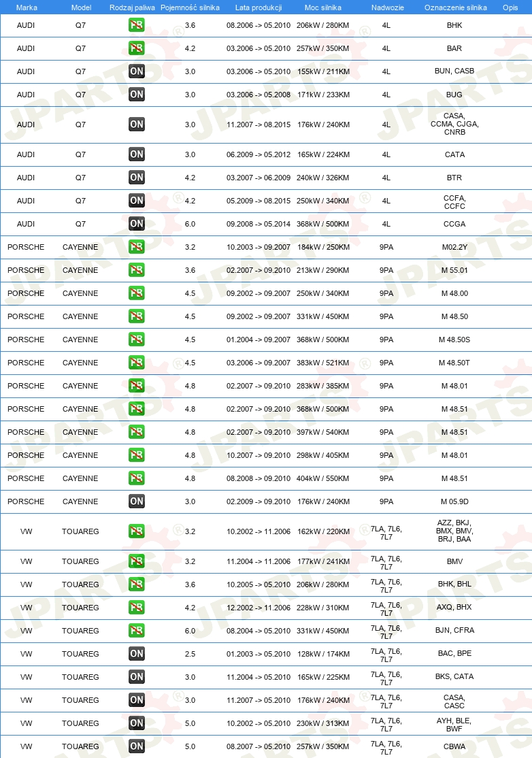Click the Pojemność silnika column header
The image size is (532, 758).
pyautogui.click(x=190, y=7)
